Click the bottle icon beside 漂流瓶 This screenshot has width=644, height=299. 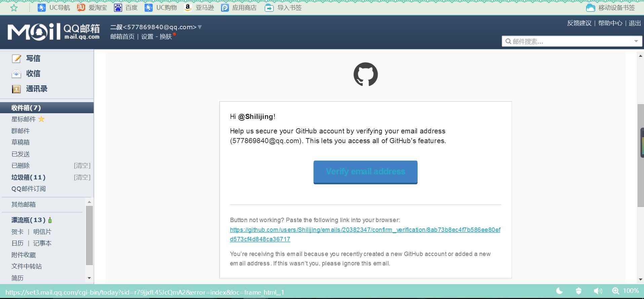pyautogui.click(x=50, y=220)
